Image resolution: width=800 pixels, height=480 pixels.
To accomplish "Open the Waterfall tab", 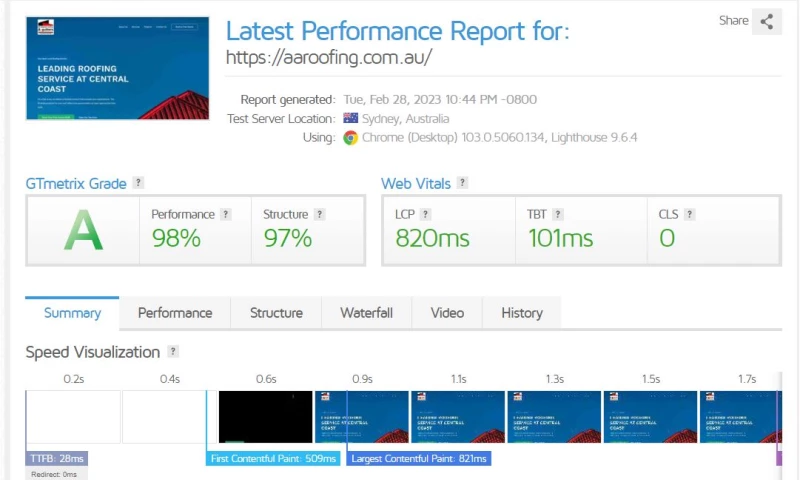I will [x=366, y=313].
